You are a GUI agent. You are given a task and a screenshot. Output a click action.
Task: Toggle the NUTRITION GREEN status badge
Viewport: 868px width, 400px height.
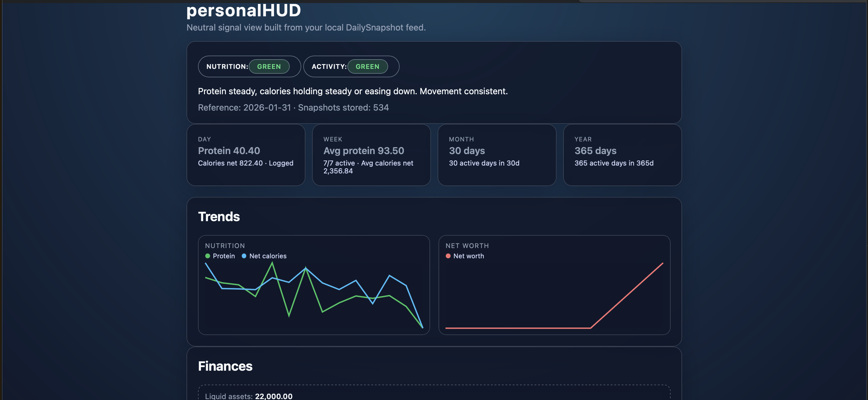point(269,66)
